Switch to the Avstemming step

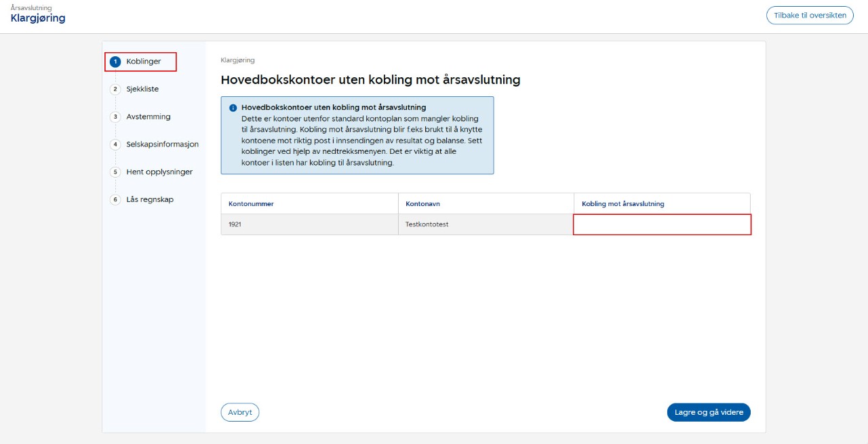tap(149, 117)
